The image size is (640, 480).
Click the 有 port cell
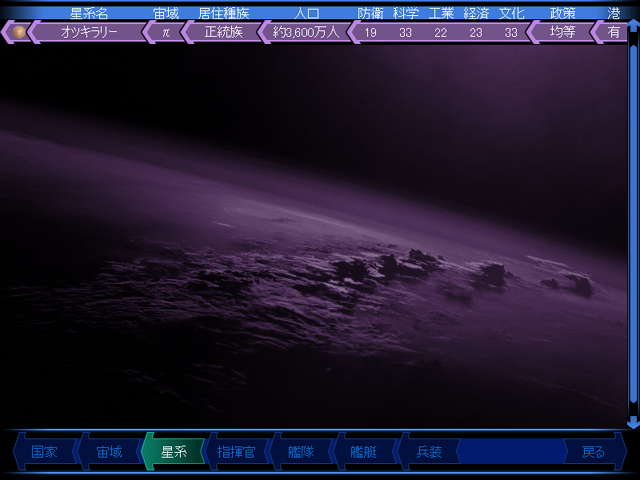[x=613, y=32]
